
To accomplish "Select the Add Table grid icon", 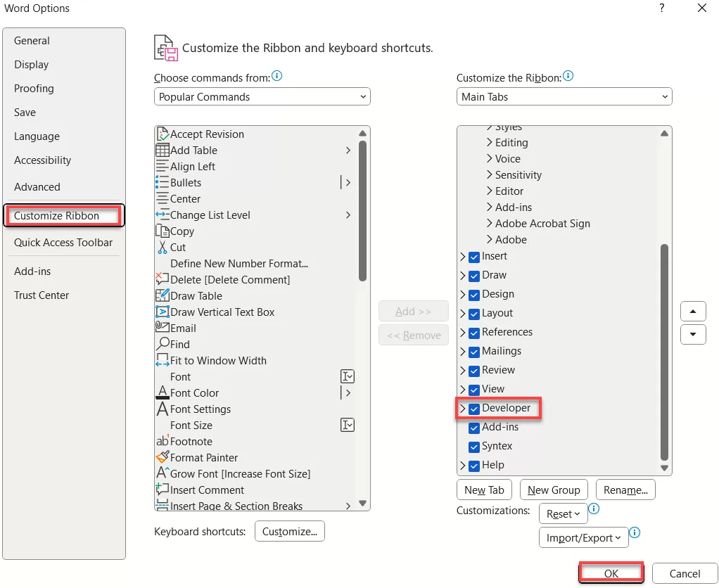I will pos(162,151).
